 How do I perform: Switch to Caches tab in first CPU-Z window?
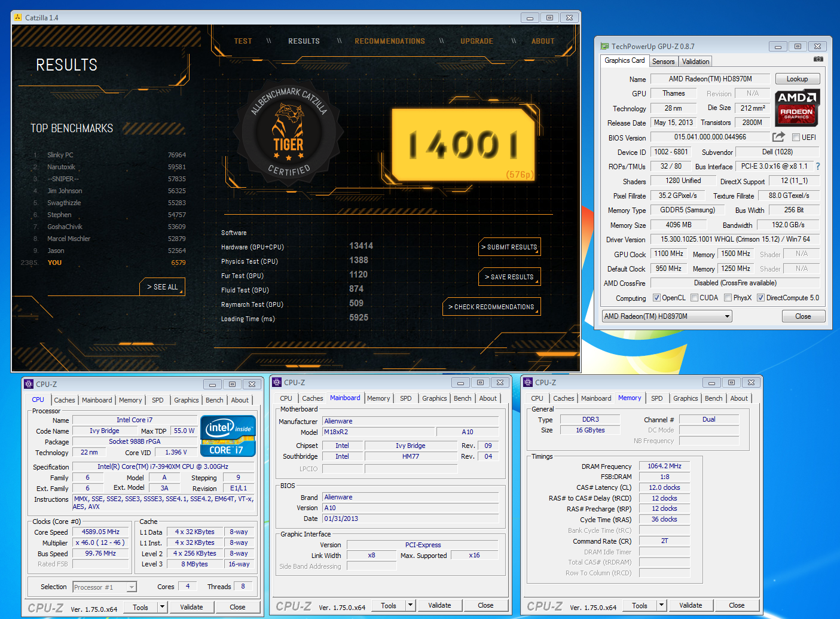point(65,400)
